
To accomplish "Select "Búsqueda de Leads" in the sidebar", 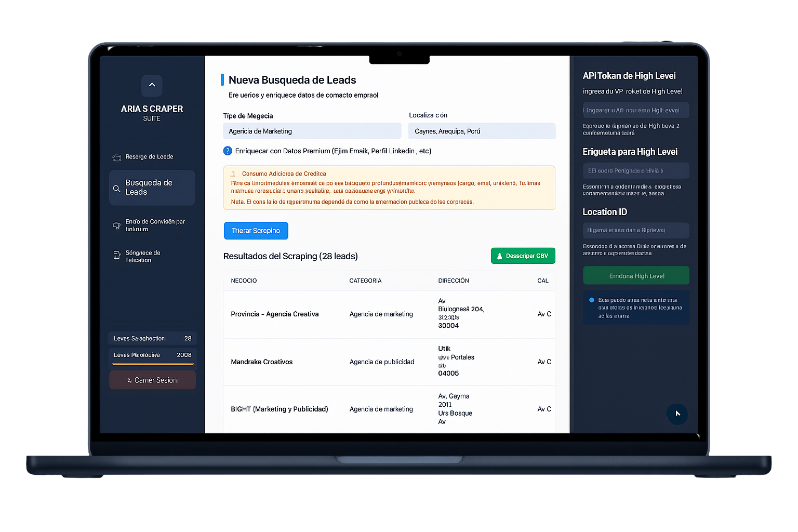I will [152, 188].
